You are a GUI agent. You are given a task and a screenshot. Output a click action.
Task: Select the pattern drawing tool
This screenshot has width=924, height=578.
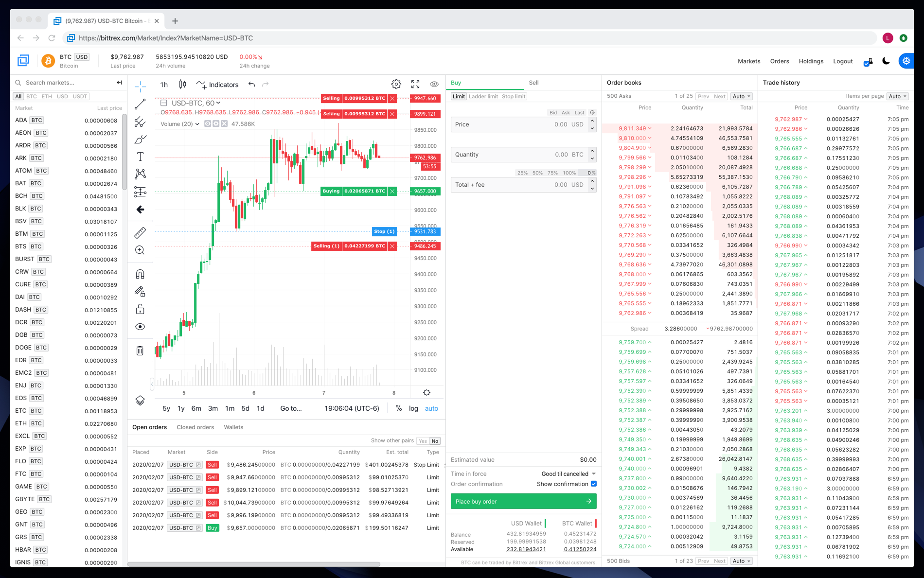coord(140,174)
